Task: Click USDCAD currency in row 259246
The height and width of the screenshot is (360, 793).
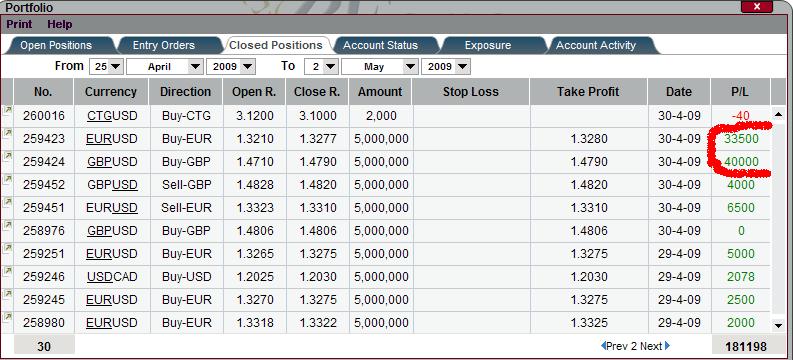Action: pyautogui.click(x=112, y=277)
